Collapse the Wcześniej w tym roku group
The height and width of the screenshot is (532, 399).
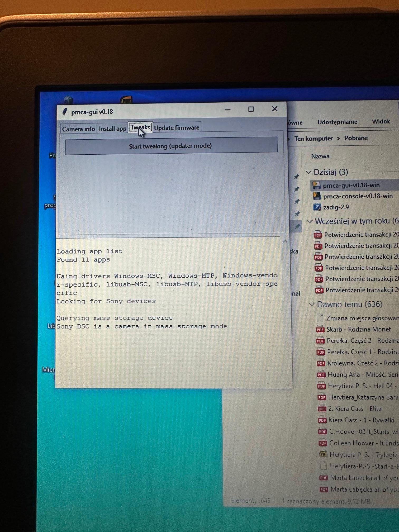(310, 221)
